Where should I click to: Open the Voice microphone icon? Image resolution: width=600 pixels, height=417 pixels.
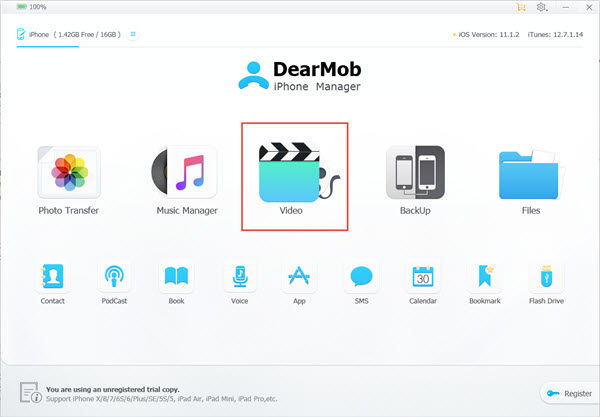240,276
